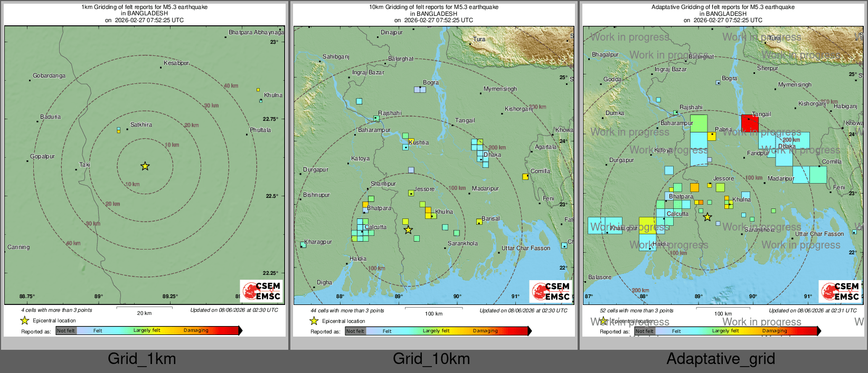The image size is (868, 373).
Task: Click the felt-report cell beside Satkhira
Action: [x=118, y=130]
